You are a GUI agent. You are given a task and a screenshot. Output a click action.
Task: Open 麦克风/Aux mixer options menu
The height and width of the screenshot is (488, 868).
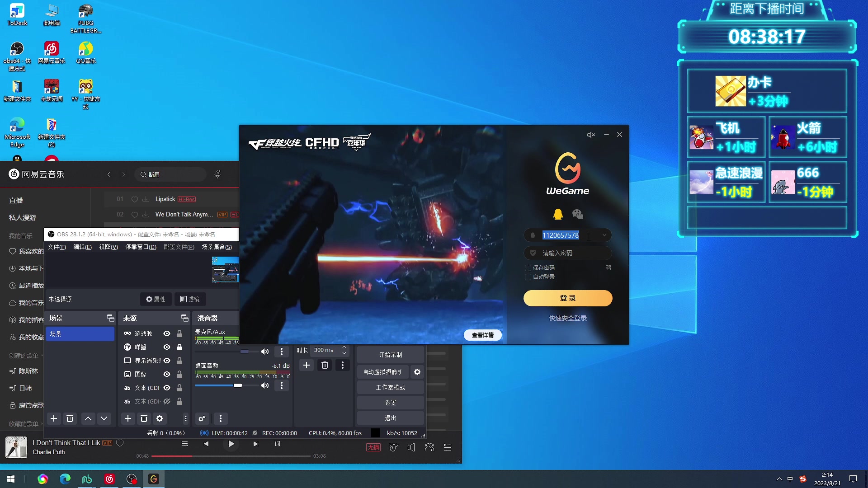(281, 351)
